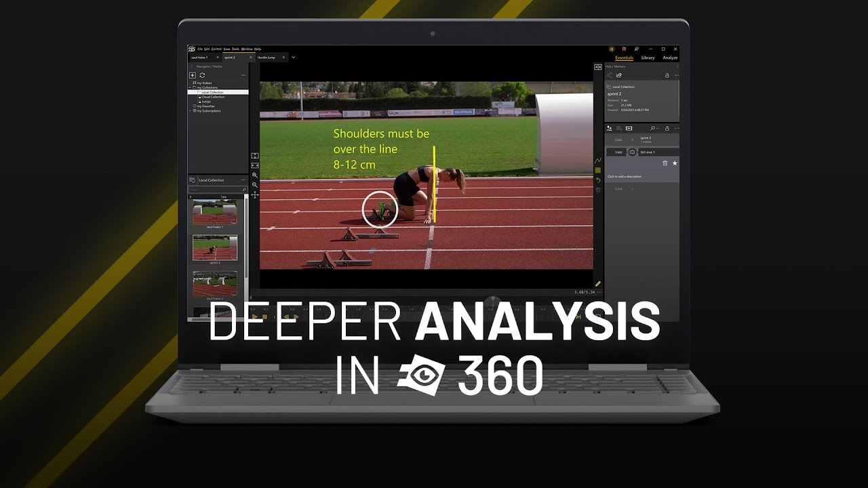Select Cloud Collection in navigator tree
This screenshot has width=868, height=488.
(212, 97)
